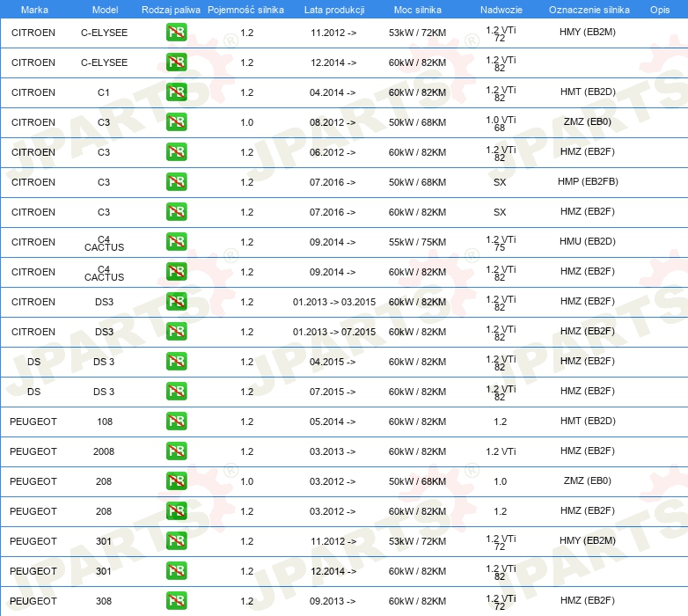Select the 06.2012 -> production date cell
The image size is (688, 616).
[x=333, y=152]
